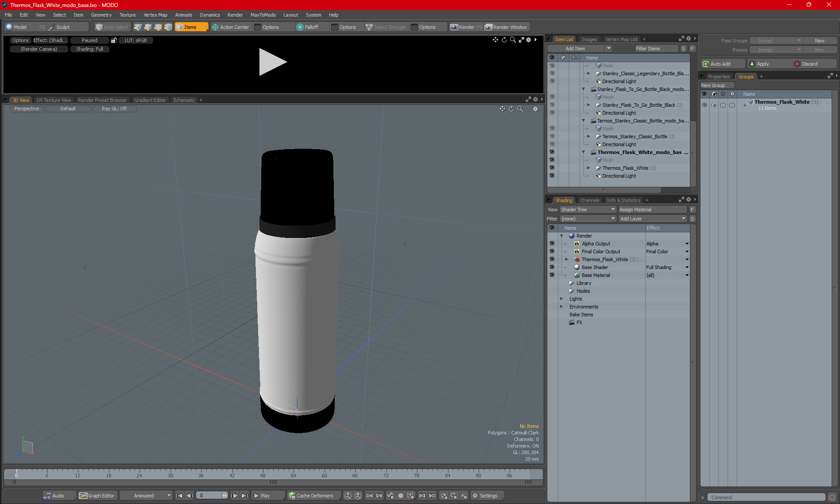Open Pass Groups dropdown
Image resolution: width=840 pixels, height=504 pixels.
click(x=776, y=41)
